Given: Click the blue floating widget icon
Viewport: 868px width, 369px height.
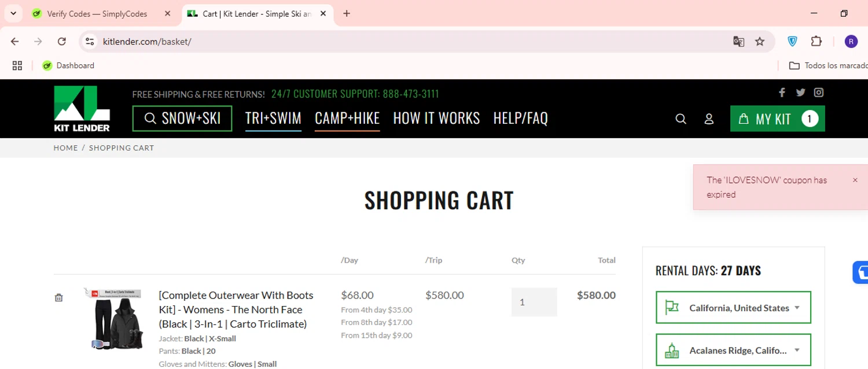Looking at the screenshot, I should tap(861, 272).
